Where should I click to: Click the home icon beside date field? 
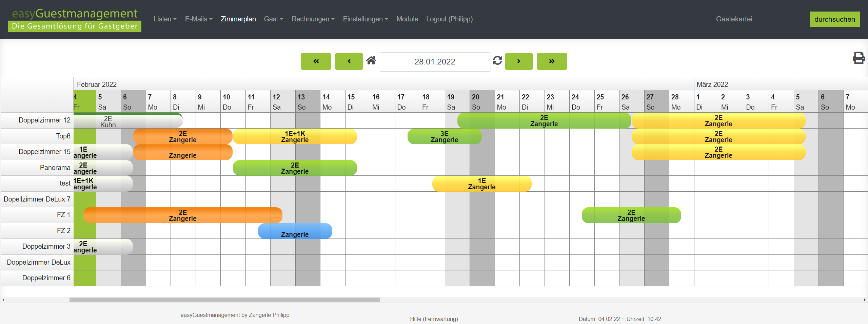371,61
